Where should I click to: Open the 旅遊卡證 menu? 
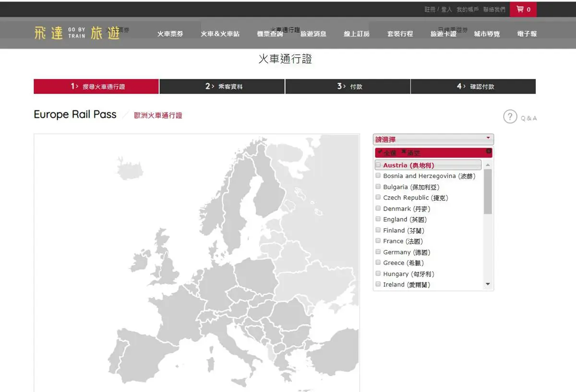[443, 34]
